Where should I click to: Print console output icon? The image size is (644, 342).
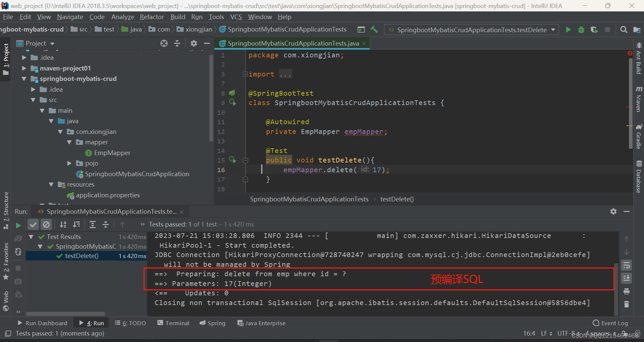coord(627,291)
